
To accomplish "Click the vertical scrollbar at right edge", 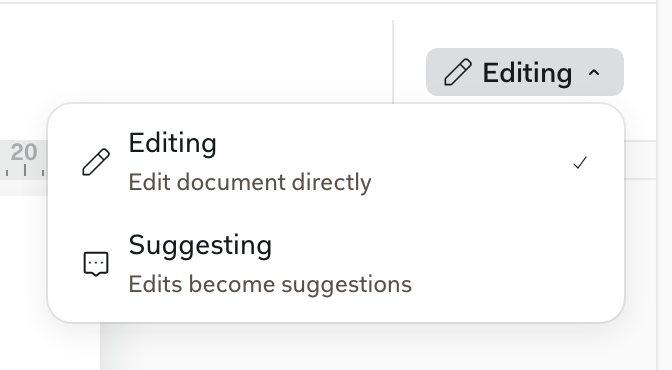I will point(664,185).
